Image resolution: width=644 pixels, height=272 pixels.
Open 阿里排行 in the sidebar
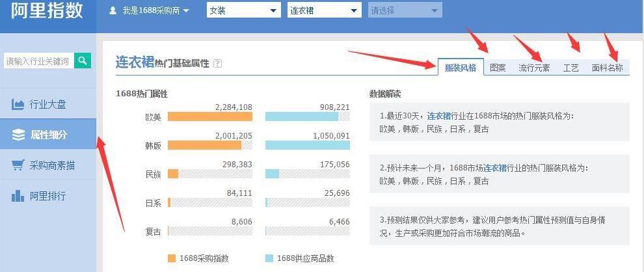click(x=48, y=196)
